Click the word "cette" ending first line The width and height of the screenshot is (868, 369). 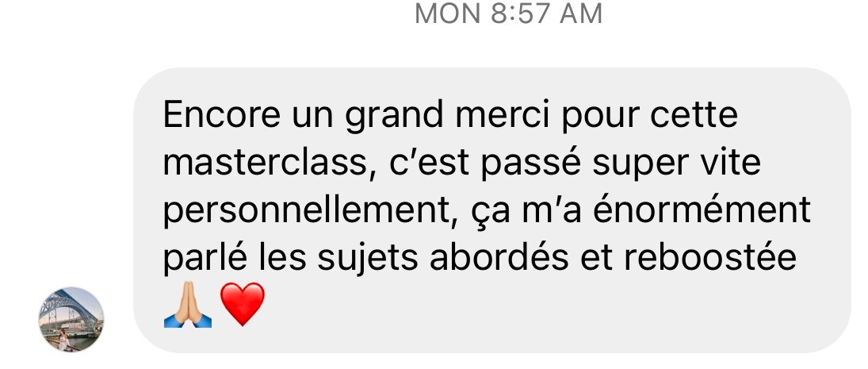pos(694,115)
